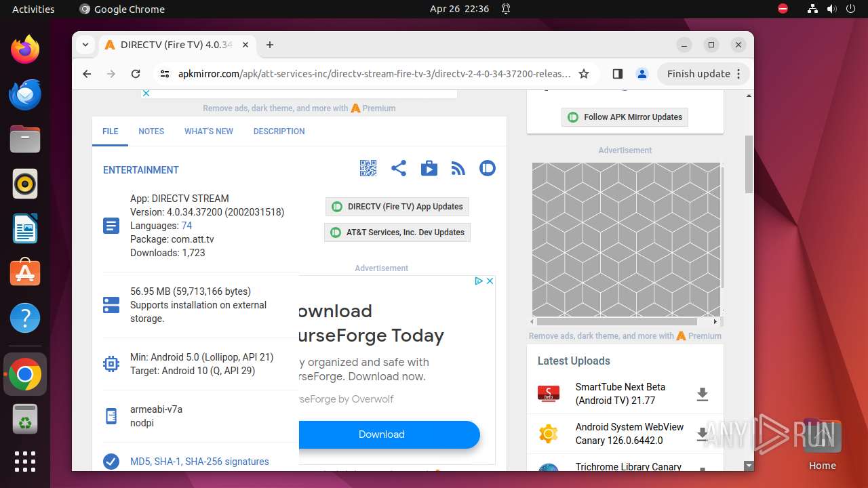Toggle Chrome side panel
This screenshot has height=488, width=868.
click(x=617, y=74)
